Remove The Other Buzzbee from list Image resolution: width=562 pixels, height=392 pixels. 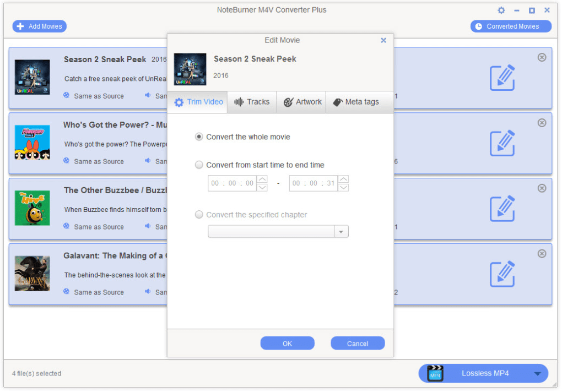pos(542,188)
